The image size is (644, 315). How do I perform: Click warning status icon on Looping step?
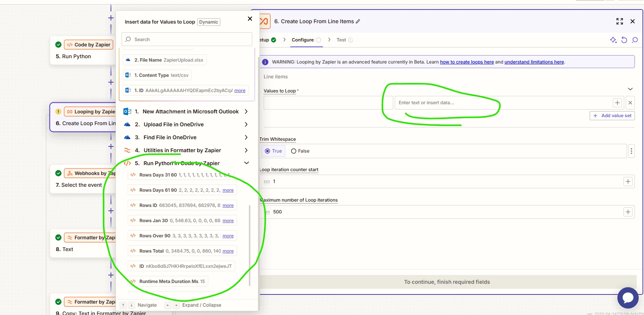pos(58,111)
